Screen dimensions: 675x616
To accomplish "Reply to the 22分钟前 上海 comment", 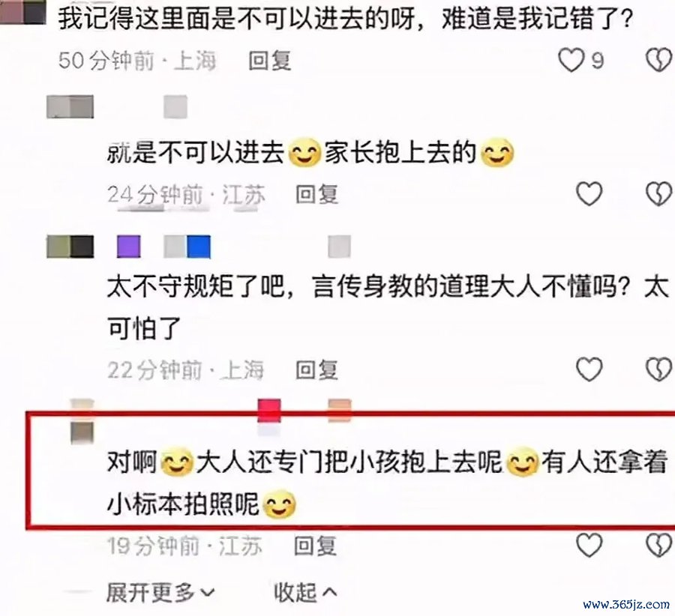I will (316, 370).
